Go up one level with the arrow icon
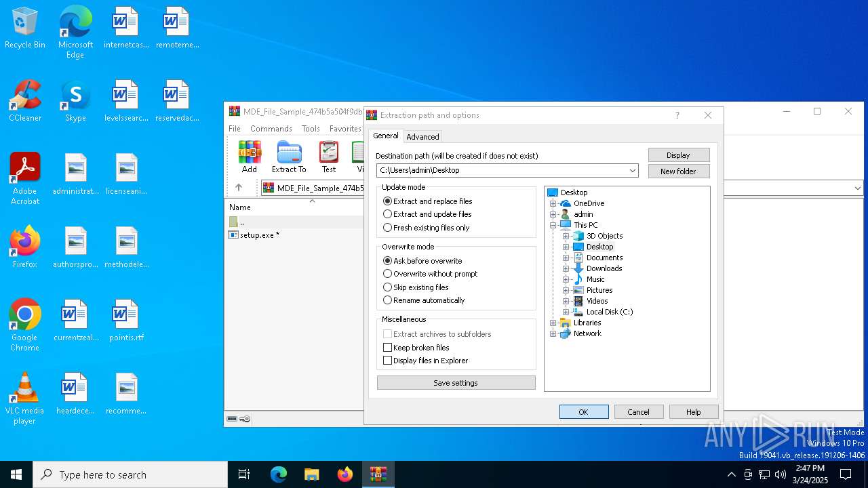The height and width of the screenshot is (488, 868). [239, 188]
